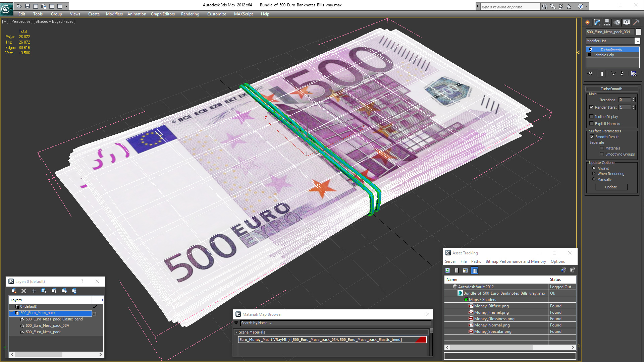Screen dimensions: 644x362
Task: Click Add Selected Objects plus icon
Action: (x=34, y=291)
